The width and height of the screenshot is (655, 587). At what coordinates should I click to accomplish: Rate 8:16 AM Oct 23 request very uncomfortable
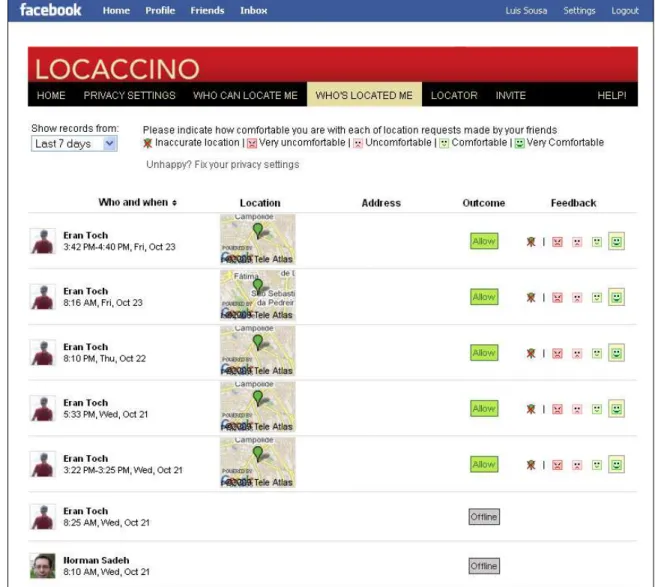[x=557, y=298]
